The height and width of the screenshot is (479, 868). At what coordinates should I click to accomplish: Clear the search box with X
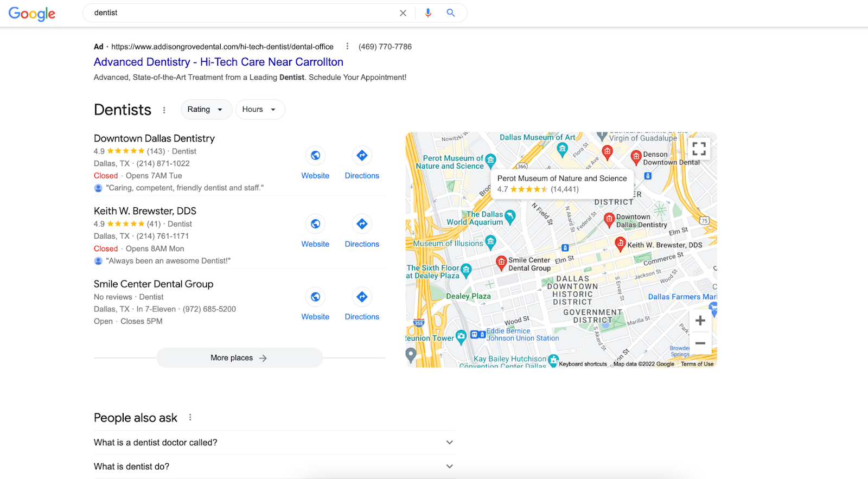403,13
